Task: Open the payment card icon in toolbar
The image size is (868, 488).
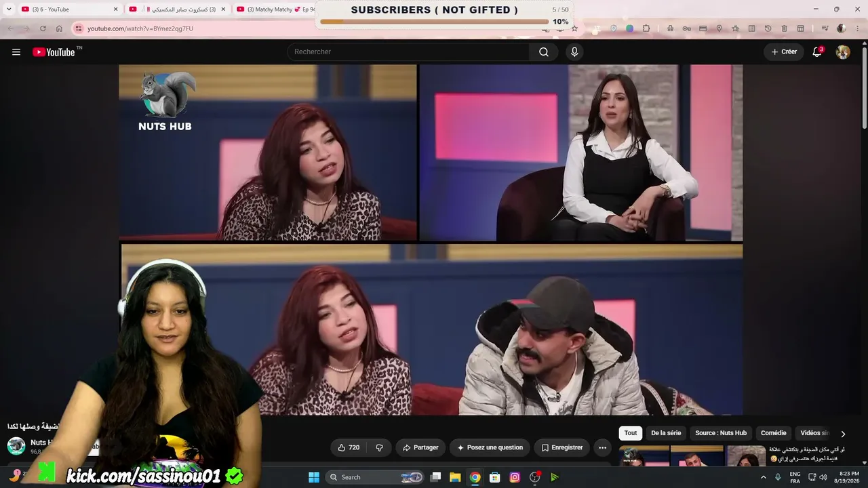Action: [x=703, y=28]
